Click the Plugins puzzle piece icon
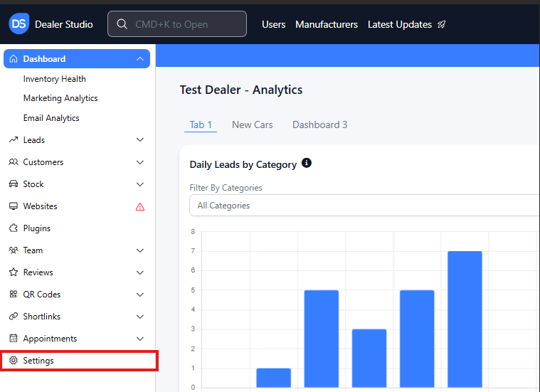Screen dimensions: 540x392 pyautogui.click(x=14, y=228)
